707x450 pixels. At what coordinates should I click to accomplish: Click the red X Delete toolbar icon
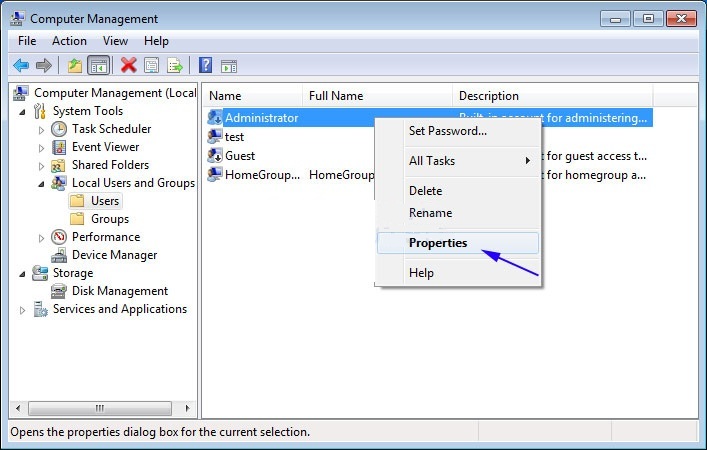click(128, 66)
